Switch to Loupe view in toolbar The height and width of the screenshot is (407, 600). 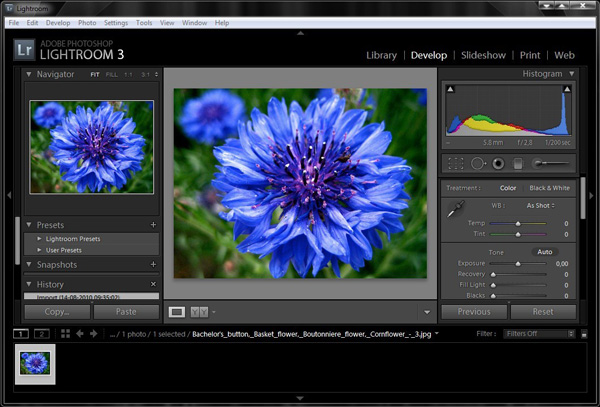[177, 312]
